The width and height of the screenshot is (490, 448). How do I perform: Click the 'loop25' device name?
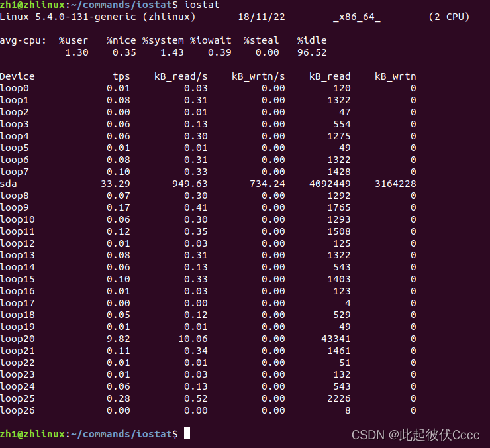[x=17, y=398]
